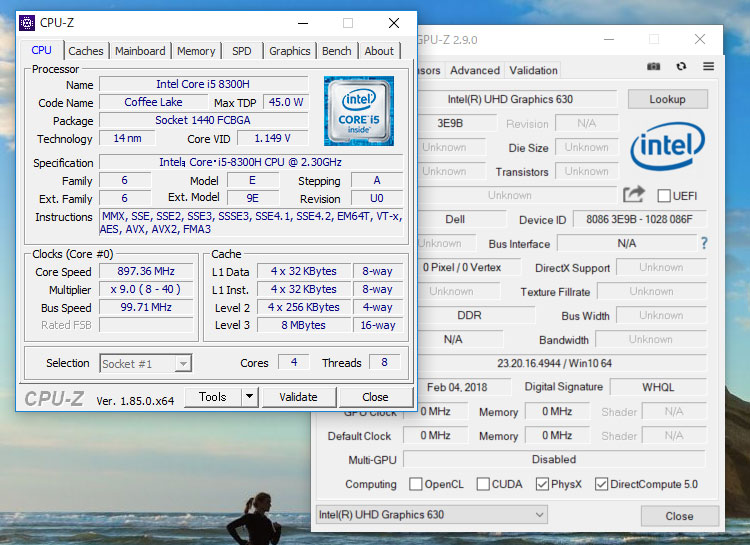Expand the Tools button dropdown arrow
Viewport: 750px width, 545px height.
click(249, 397)
